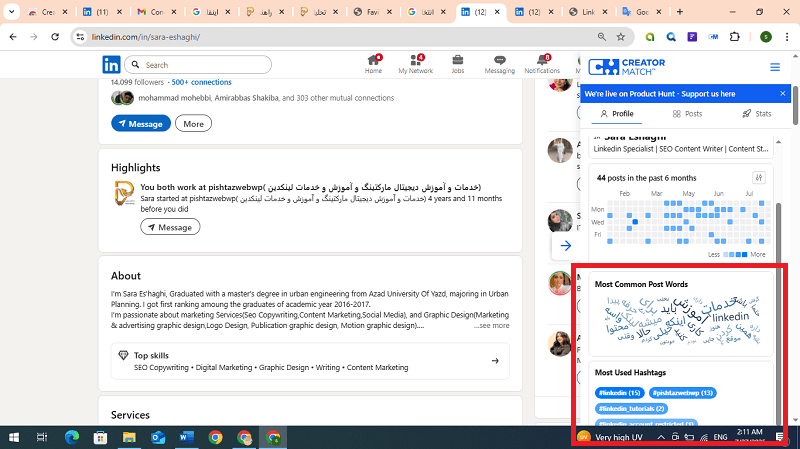Image resolution: width=800 pixels, height=449 pixels.
Task: Open the Product Hunt support banner link
Action: pyautogui.click(x=660, y=94)
